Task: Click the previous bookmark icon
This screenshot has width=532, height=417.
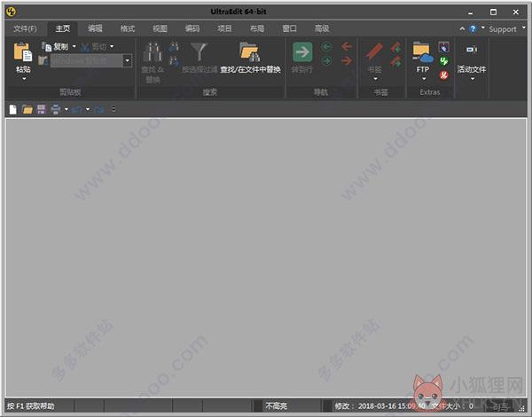Action: pos(395,47)
